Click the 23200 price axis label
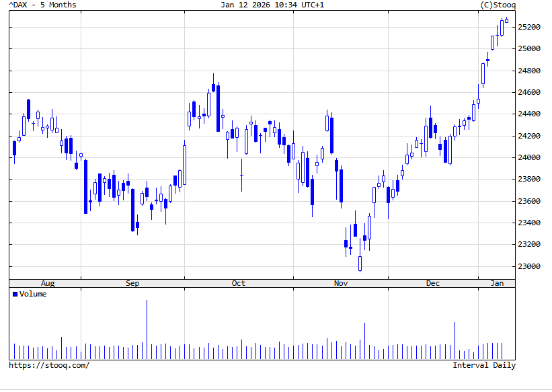Image resolution: width=552 pixels, height=392 pixels. (528, 244)
